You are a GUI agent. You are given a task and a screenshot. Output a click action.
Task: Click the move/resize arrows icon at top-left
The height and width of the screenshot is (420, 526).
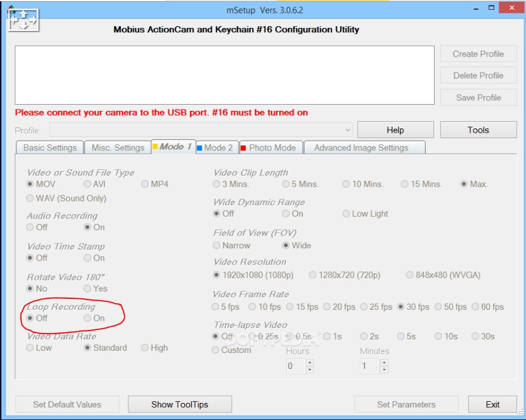(23, 19)
